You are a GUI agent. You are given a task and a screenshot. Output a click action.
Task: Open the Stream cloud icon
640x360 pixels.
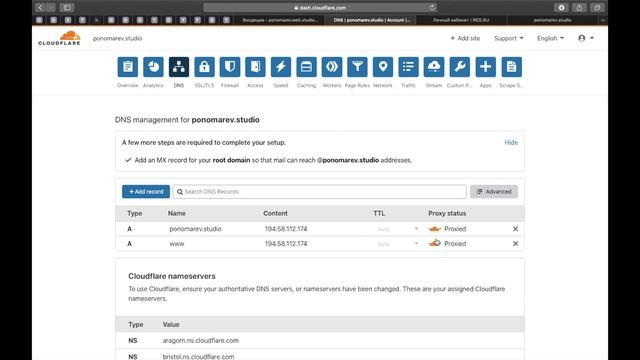434,67
